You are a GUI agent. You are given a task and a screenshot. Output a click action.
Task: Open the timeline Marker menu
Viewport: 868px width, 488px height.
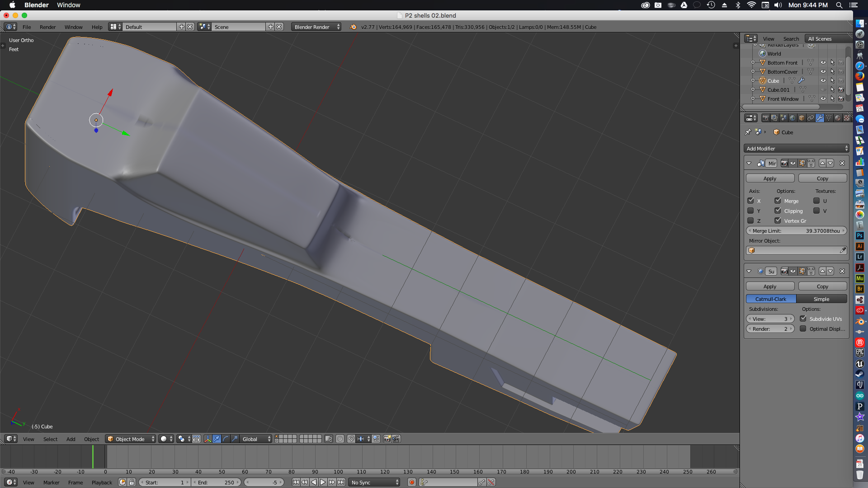click(51, 482)
